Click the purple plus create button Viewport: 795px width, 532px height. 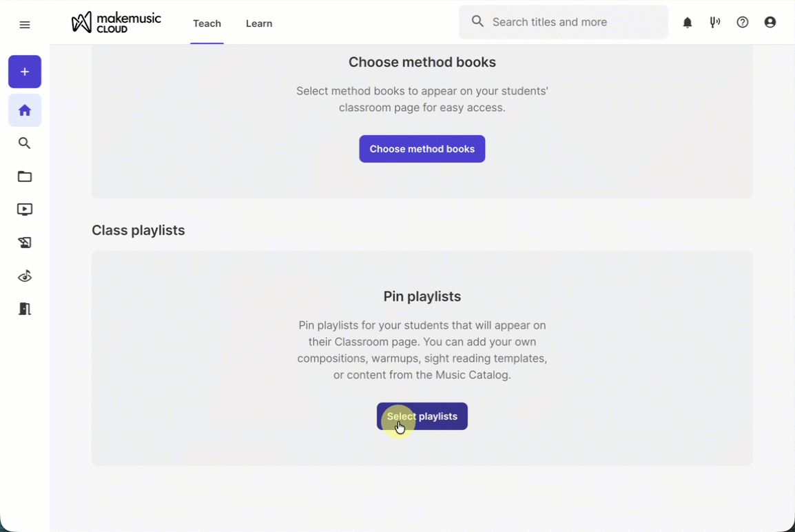(24, 72)
